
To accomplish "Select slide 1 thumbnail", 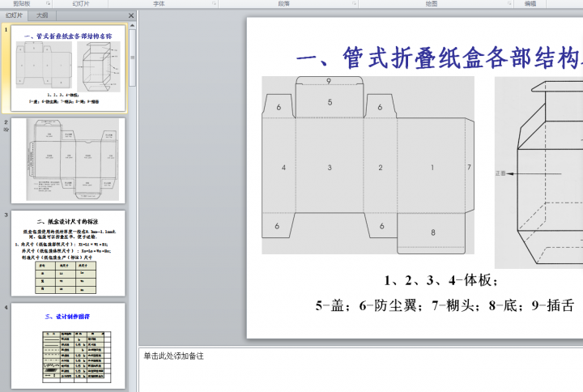I will click(x=68, y=68).
